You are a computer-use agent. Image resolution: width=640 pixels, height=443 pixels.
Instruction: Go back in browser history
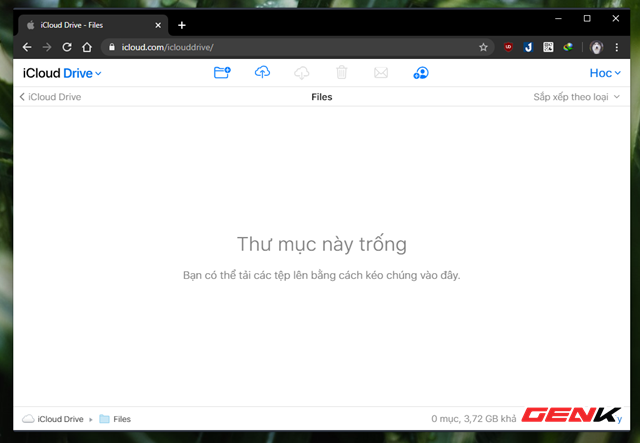27,47
